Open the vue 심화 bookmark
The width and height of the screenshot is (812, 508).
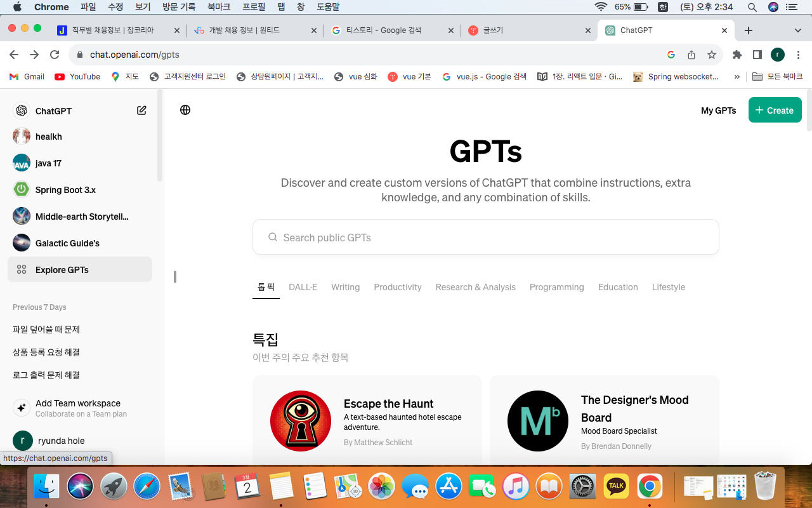pos(355,76)
